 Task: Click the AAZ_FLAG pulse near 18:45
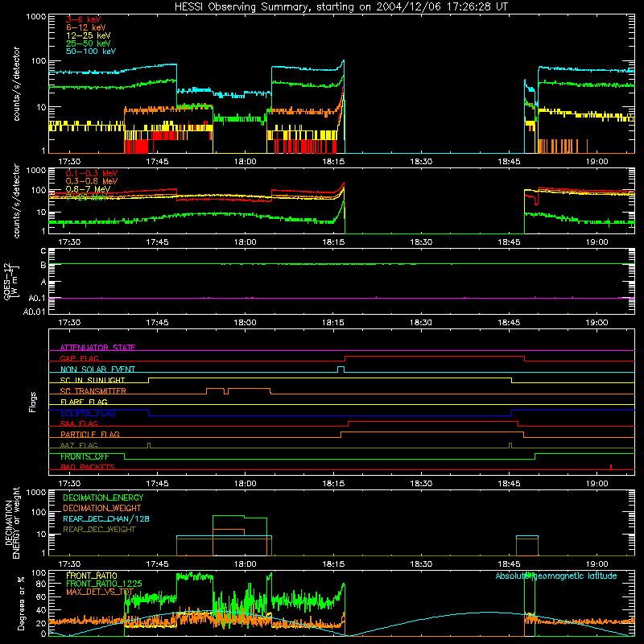point(510,445)
